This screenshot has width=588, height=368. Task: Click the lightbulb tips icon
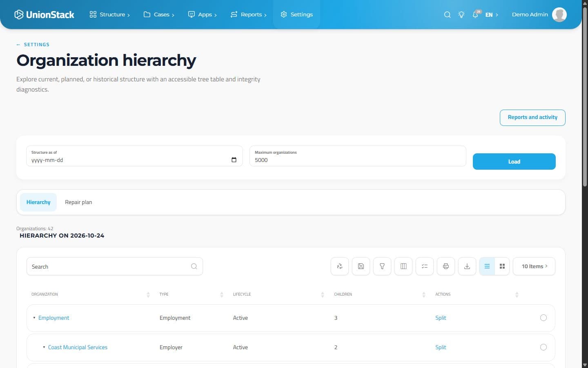461,15
